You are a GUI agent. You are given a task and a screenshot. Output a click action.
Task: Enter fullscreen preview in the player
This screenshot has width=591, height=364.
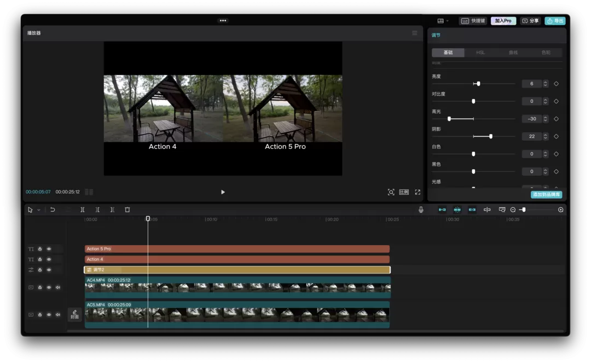point(418,192)
